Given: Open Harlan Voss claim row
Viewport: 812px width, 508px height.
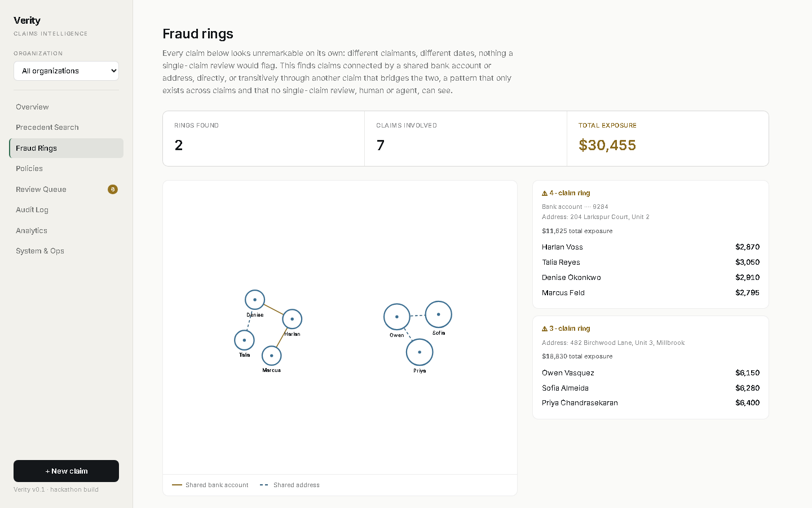Looking at the screenshot, I should pyautogui.click(x=651, y=247).
